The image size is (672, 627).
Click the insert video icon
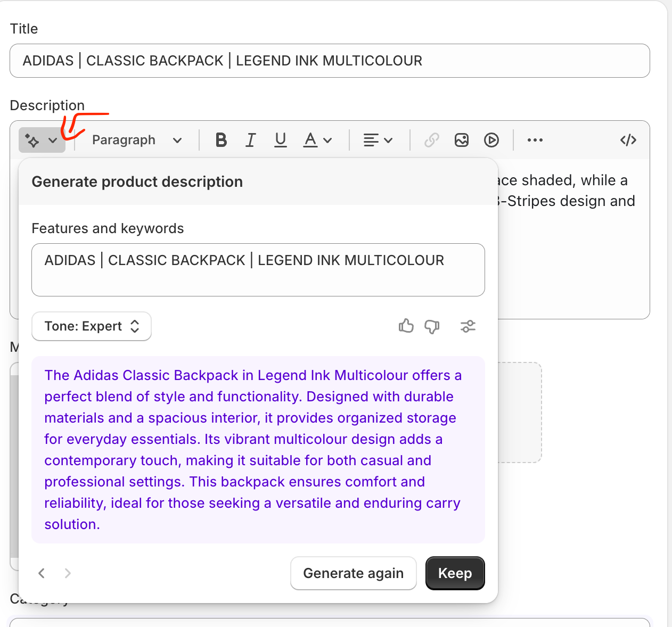491,140
